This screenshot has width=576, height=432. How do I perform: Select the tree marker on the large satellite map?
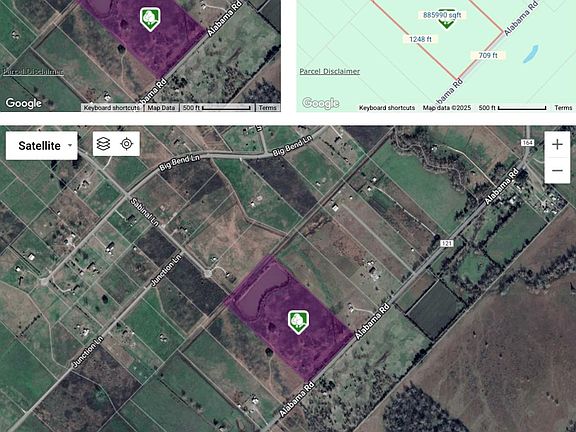(x=298, y=322)
